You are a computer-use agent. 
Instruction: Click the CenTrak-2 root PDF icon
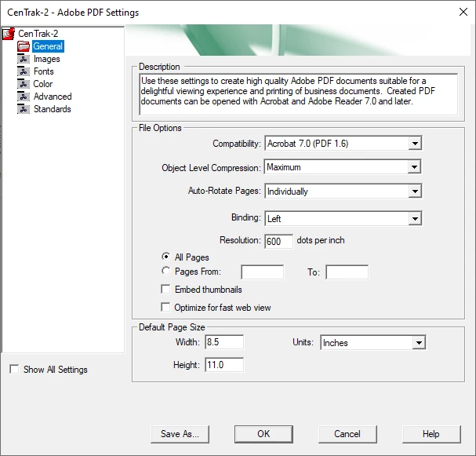point(9,34)
